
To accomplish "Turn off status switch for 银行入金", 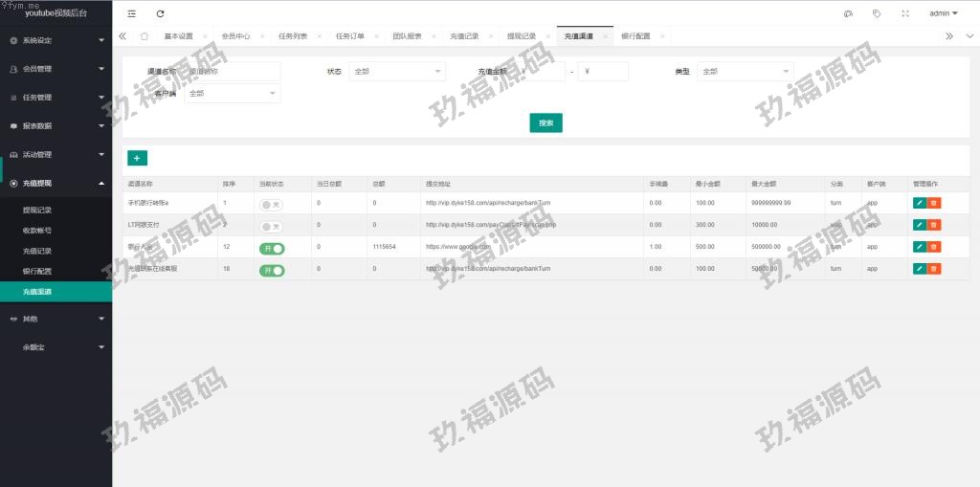I will tap(272, 248).
